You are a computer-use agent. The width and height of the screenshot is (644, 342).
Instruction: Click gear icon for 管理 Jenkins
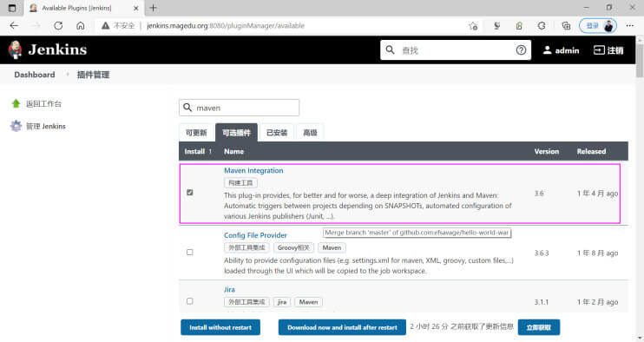[16, 126]
